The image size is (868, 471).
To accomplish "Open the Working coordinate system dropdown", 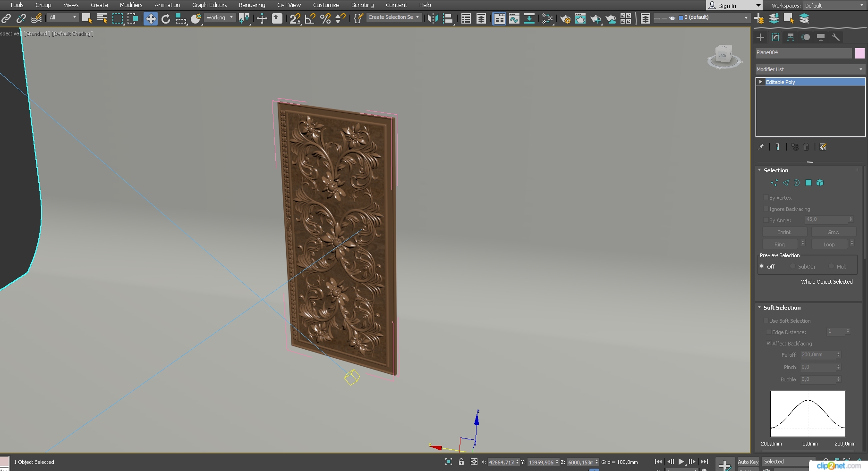I will pyautogui.click(x=220, y=17).
